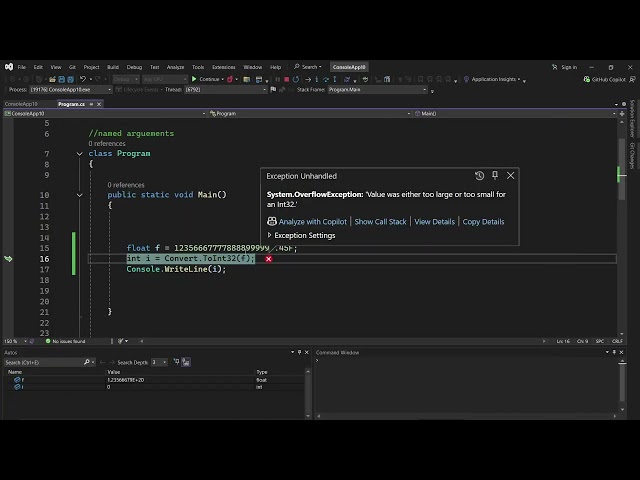The image size is (640, 480).
Task: Open the Program class navigation dropdown
Action: (x=310, y=113)
